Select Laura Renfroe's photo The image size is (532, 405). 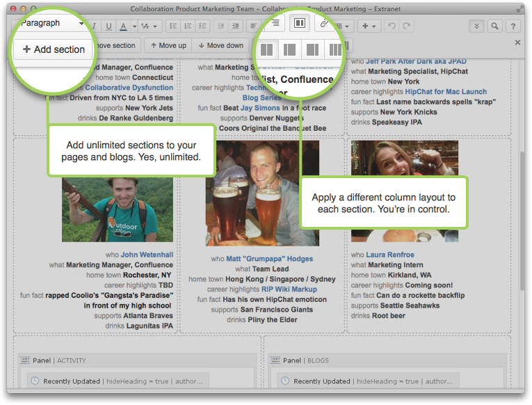tap(405, 158)
